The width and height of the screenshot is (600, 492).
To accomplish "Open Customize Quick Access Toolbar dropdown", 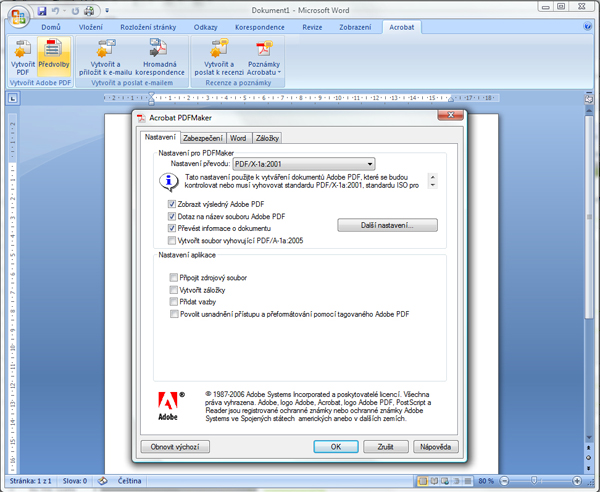I will pos(107,11).
